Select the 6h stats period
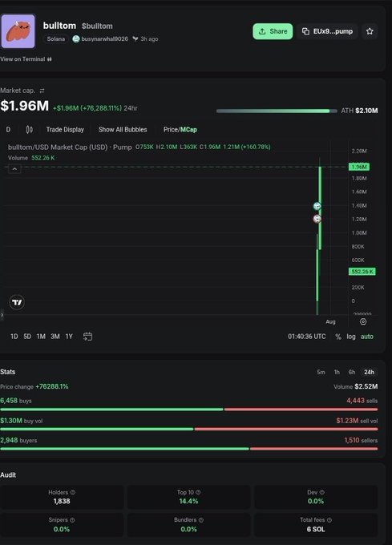Image resolution: width=392 pixels, height=545 pixels. click(x=352, y=372)
